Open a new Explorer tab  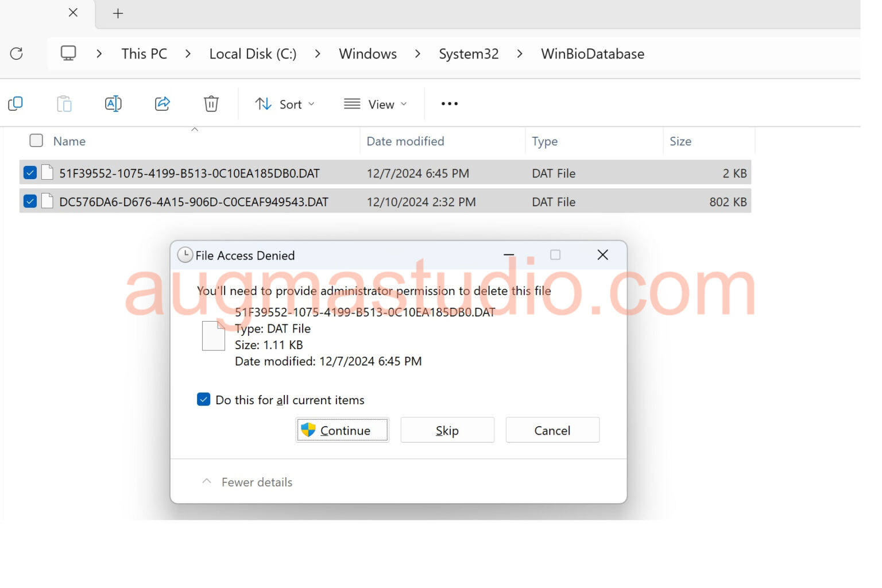pyautogui.click(x=117, y=13)
